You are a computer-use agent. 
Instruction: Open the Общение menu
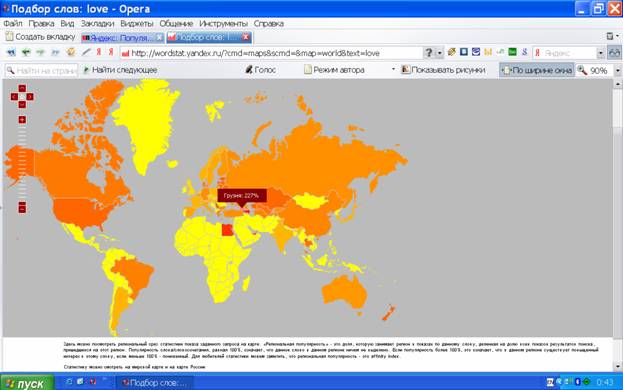tap(176, 23)
